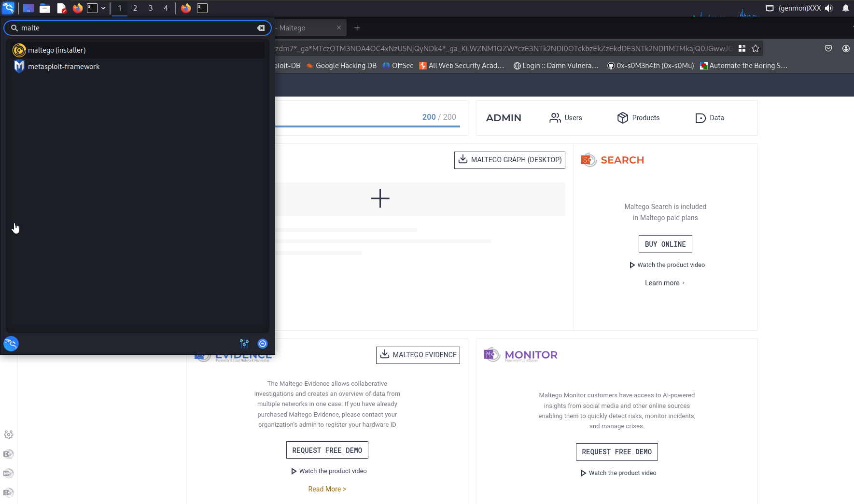
Task: Open Firefox from the top panel
Action: pos(78,8)
